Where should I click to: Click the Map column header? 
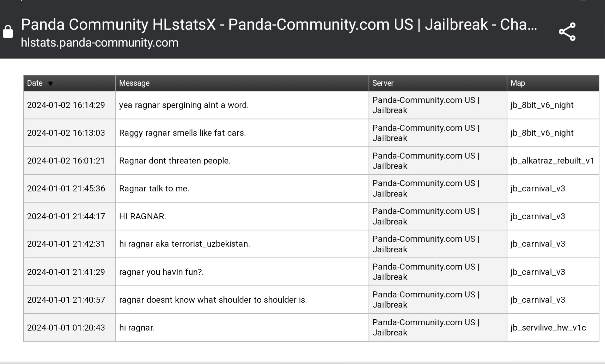coord(518,83)
